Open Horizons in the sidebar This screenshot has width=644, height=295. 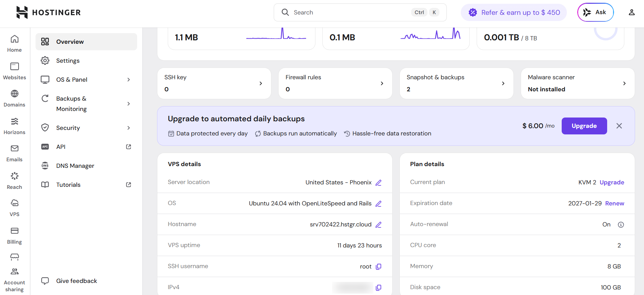pyautogui.click(x=14, y=126)
